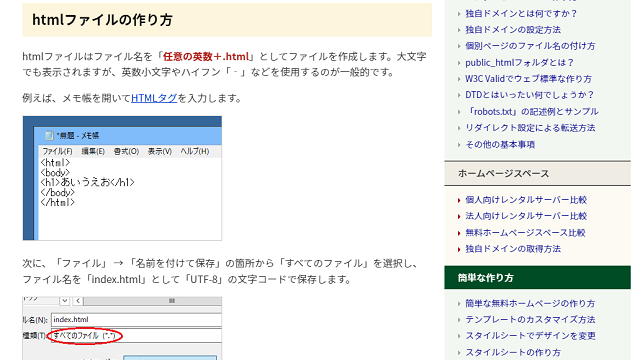The width and height of the screenshot is (640, 360).
Task: Click the save dialog screenshot showing index.html
Action: pos(122,328)
